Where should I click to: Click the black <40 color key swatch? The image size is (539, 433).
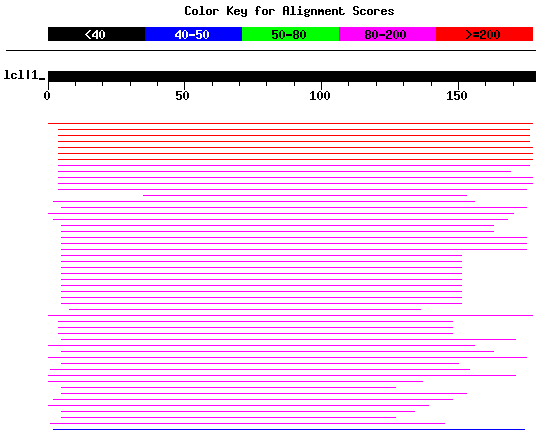(x=96, y=34)
